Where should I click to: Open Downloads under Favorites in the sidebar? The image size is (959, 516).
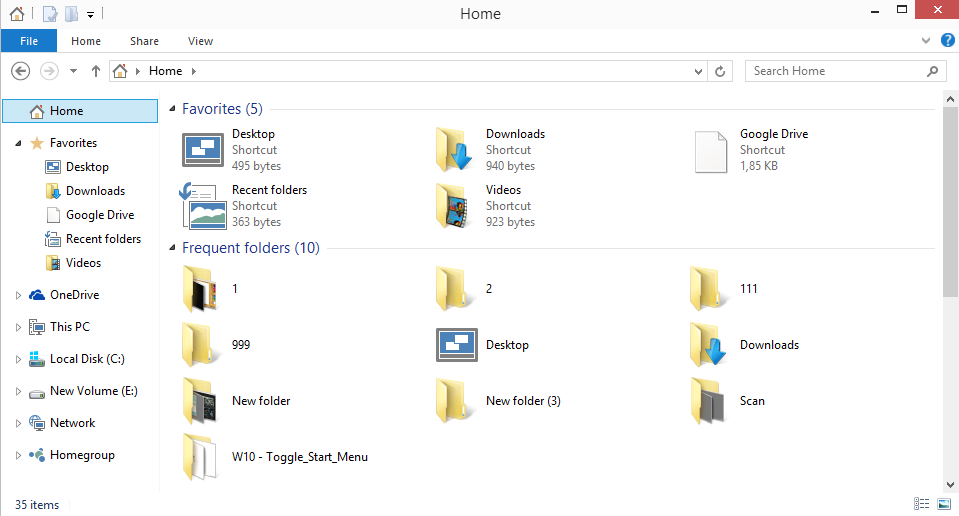95,191
